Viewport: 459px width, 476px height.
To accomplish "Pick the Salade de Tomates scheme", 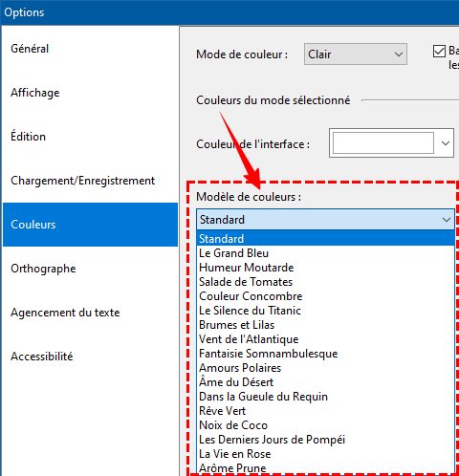I will pyautogui.click(x=325, y=282).
